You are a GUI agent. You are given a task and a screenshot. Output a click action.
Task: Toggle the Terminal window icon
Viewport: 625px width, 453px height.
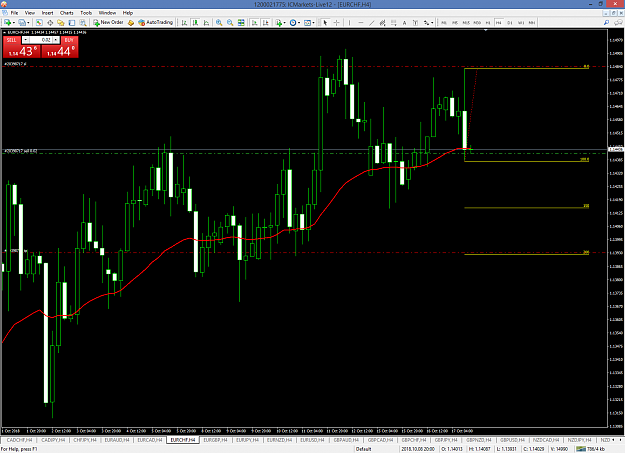[x=72, y=23]
